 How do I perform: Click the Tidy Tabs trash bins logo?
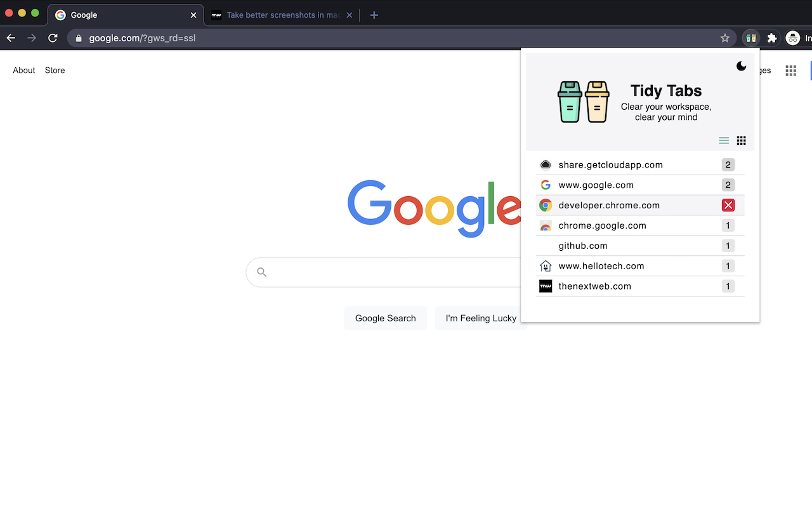pos(584,102)
